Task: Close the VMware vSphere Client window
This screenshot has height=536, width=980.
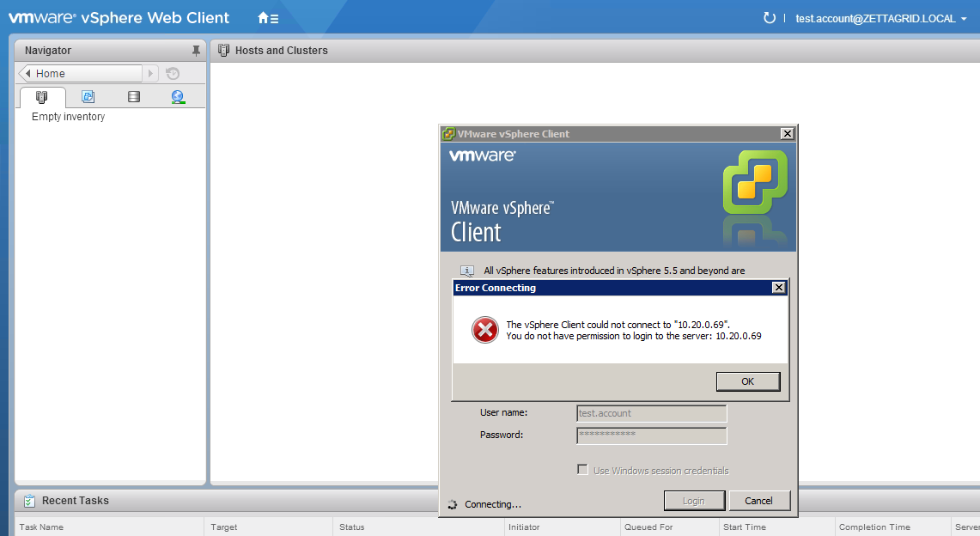Action: point(788,134)
